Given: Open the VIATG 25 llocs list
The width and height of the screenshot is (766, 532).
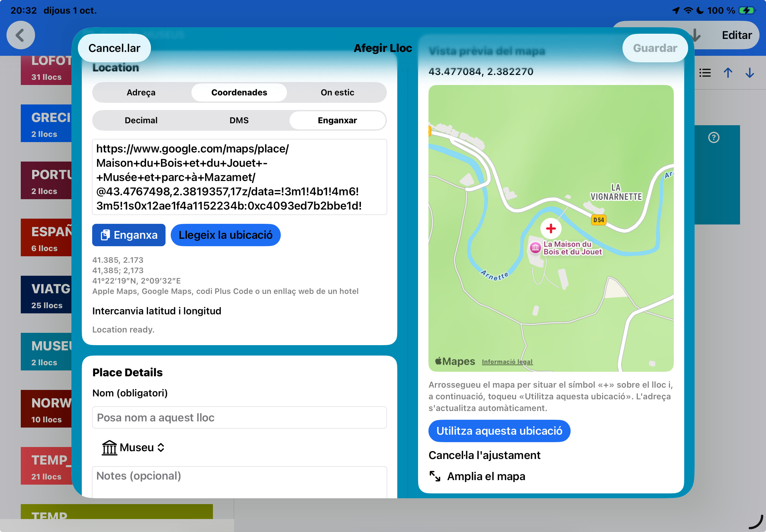Looking at the screenshot, I should click(x=46, y=295).
